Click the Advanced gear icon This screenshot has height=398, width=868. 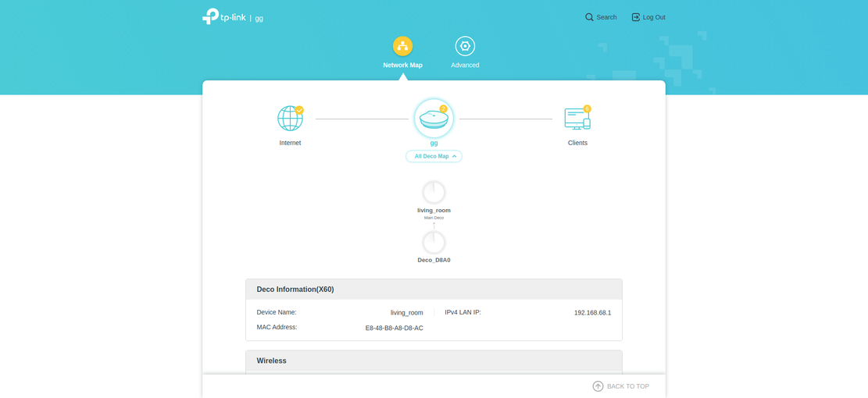(465, 46)
